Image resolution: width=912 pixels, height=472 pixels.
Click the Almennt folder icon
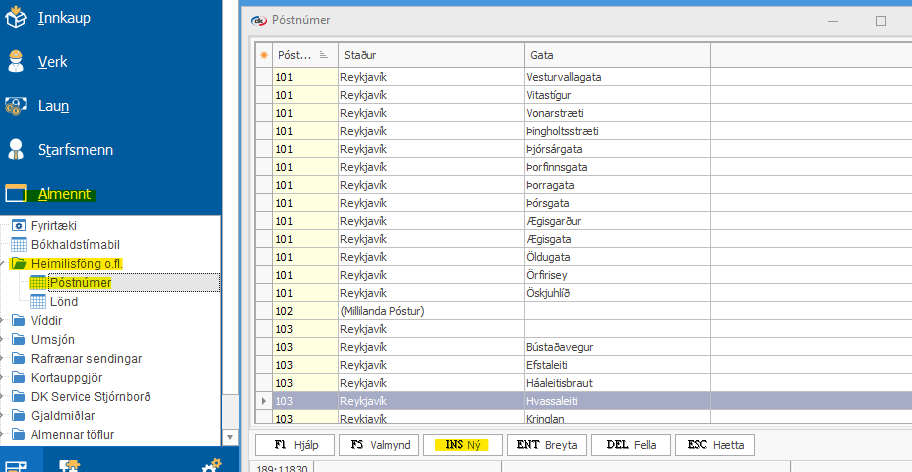coord(16,194)
